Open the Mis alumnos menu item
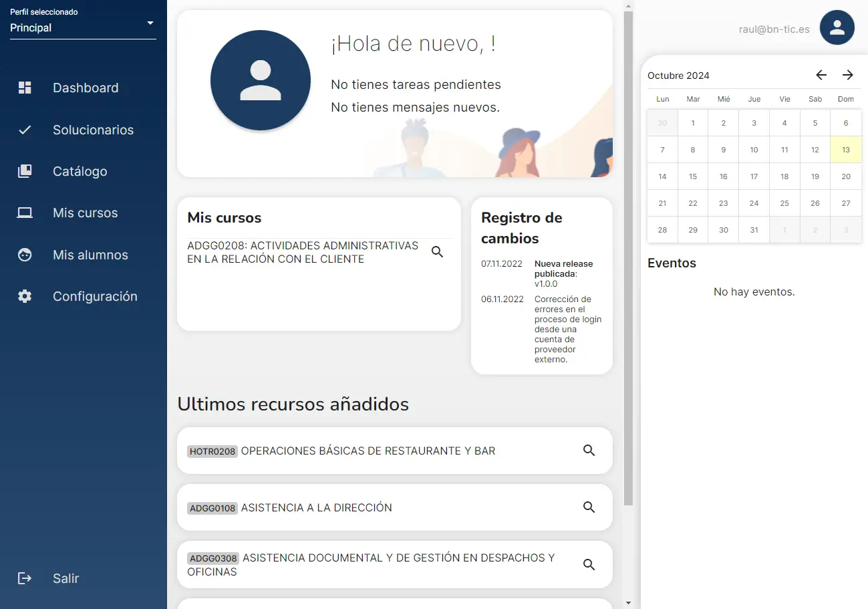Image resolution: width=868 pixels, height=609 pixels. pos(90,255)
